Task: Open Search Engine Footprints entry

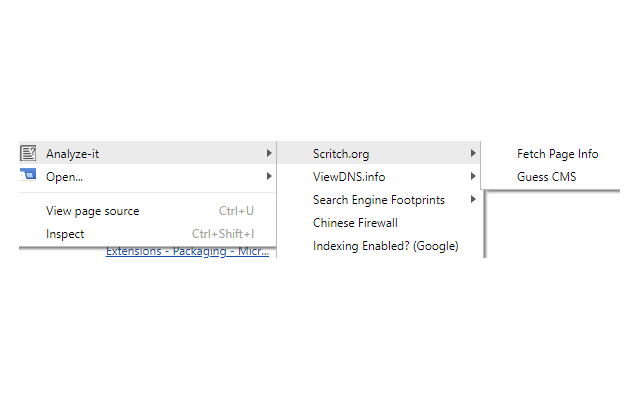Action: [x=378, y=200]
